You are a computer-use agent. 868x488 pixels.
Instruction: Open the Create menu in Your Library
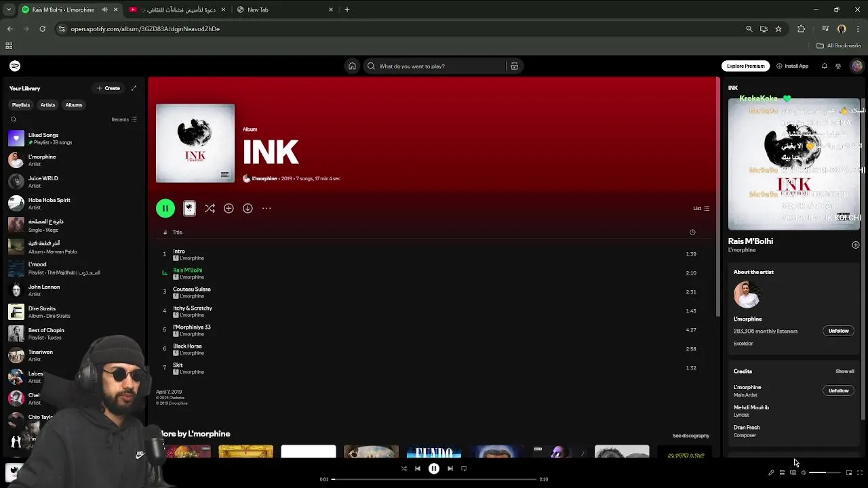click(108, 88)
